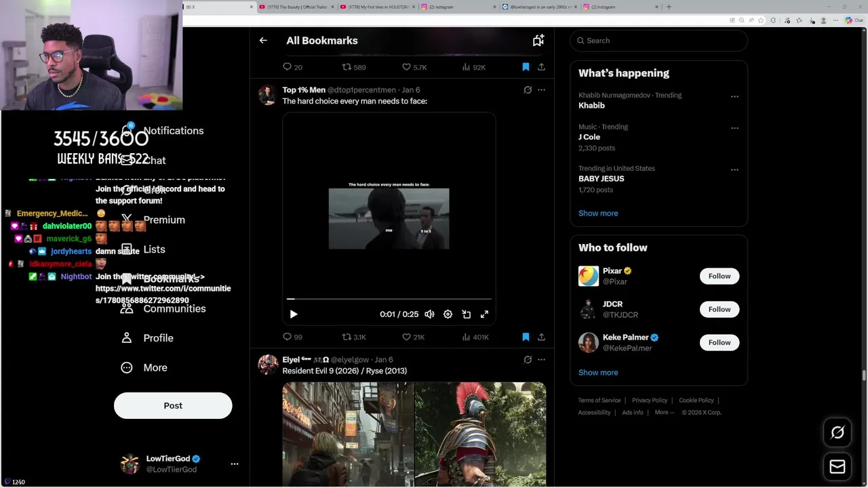Open Communities in the sidebar
Viewport: 868px width, 488px height.
[163, 308]
